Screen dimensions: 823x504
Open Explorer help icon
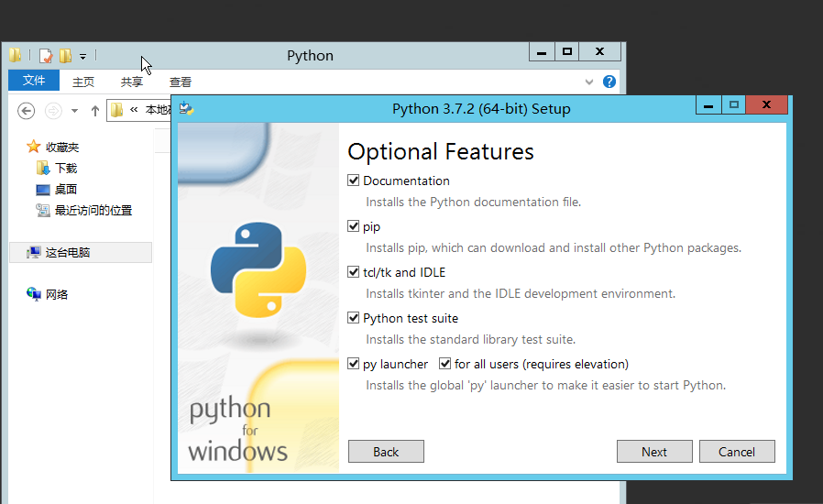[609, 82]
